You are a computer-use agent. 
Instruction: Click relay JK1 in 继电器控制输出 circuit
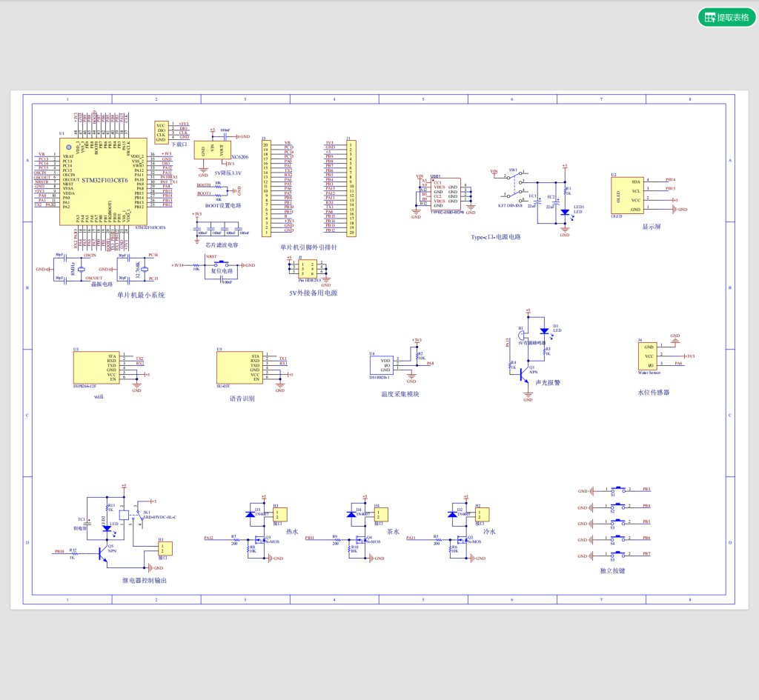pyautogui.click(x=125, y=516)
